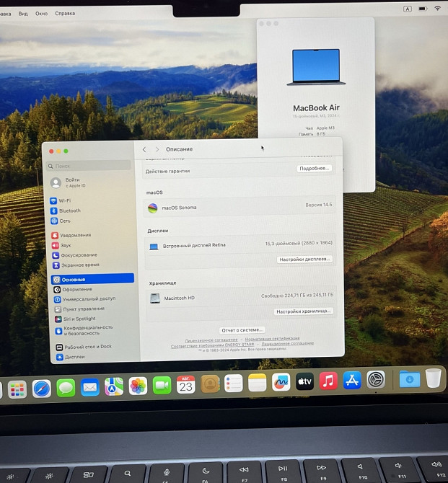
Task: Open ENERGY STAR compliance link
Action: tap(212, 345)
